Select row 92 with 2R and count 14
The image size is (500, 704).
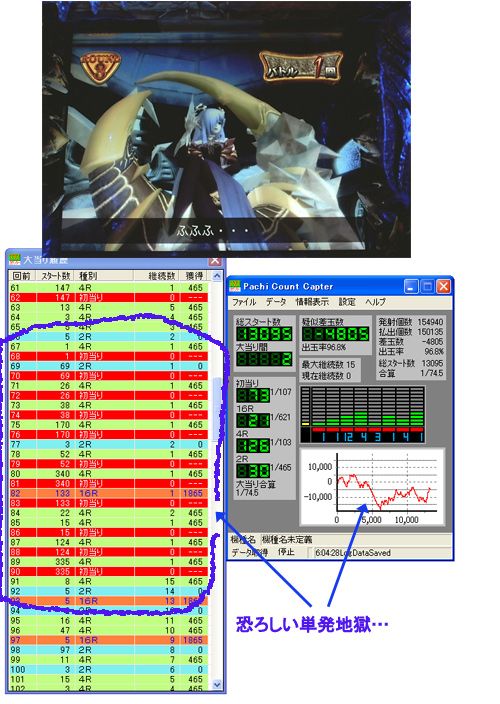tap(109, 591)
